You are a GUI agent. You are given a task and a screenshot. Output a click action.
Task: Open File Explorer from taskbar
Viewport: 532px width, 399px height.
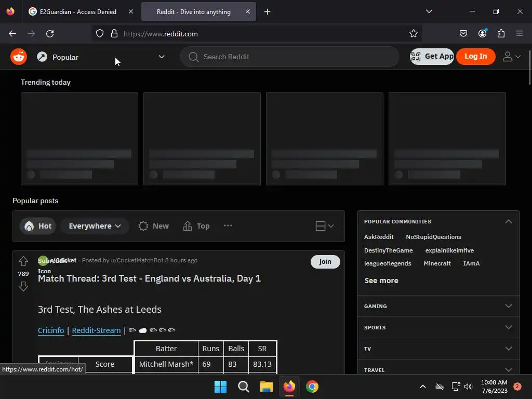click(x=267, y=387)
